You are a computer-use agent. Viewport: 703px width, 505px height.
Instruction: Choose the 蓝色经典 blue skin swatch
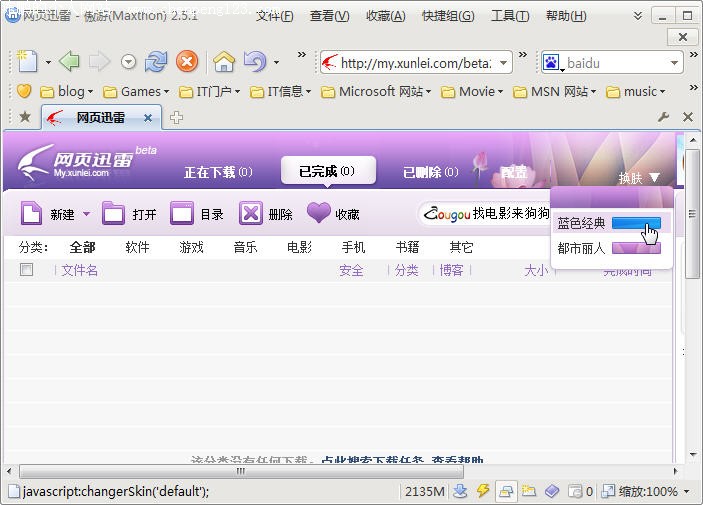tap(635, 223)
